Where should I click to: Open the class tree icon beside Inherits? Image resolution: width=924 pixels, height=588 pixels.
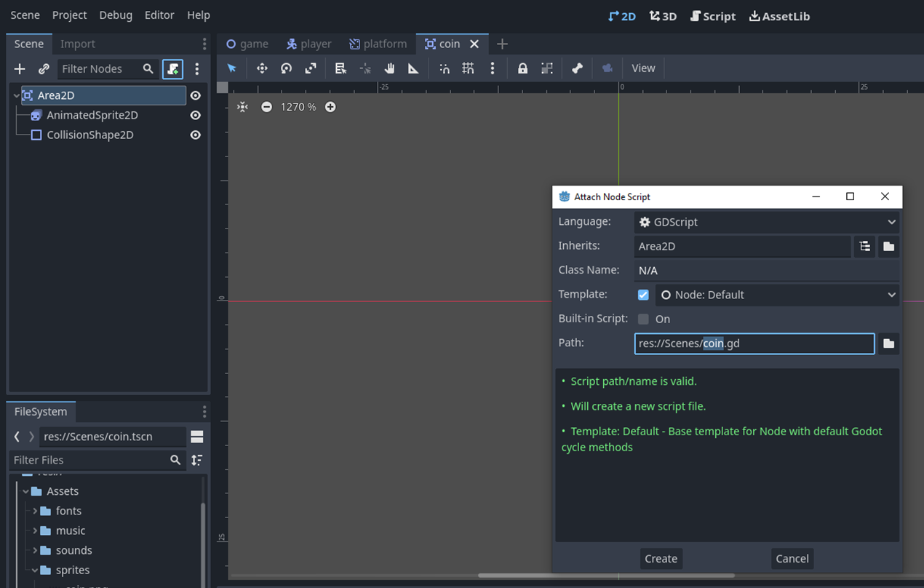[864, 246]
